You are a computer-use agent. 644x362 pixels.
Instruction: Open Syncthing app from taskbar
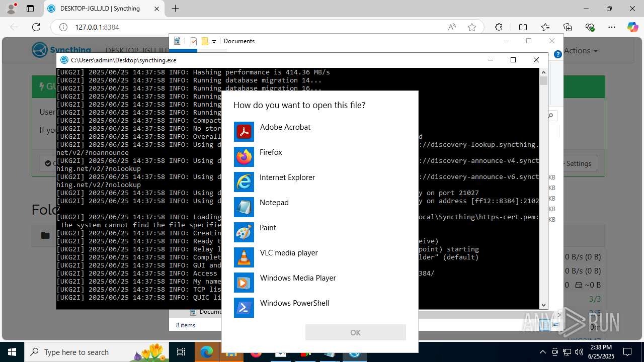pos(355,352)
